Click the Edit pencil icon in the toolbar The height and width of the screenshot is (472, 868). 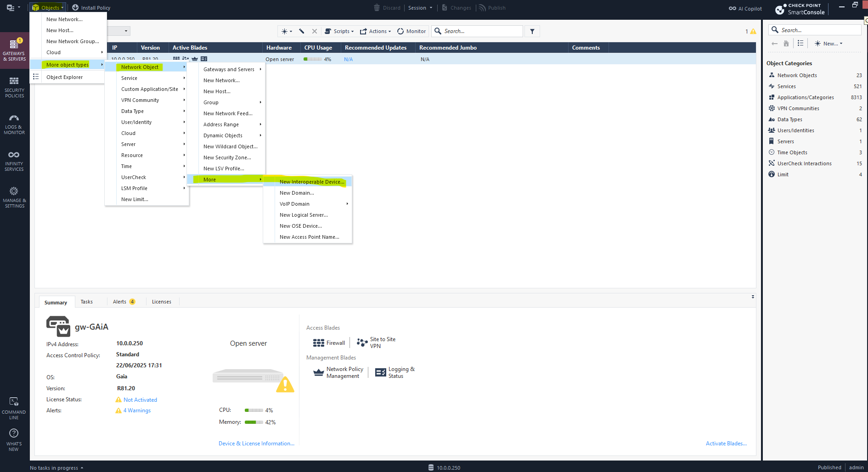click(x=302, y=31)
